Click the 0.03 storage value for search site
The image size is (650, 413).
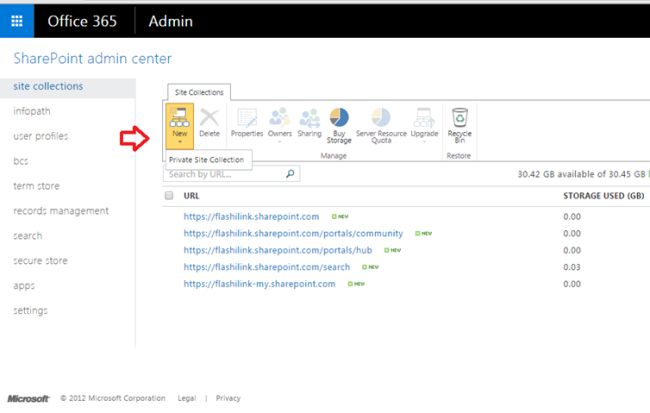tap(572, 267)
